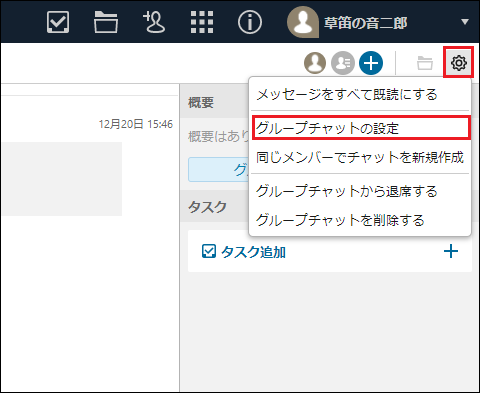Image resolution: width=480 pixels, height=393 pixels.
Task: Click the partially hidden blue button under 概要
Action: point(219,169)
